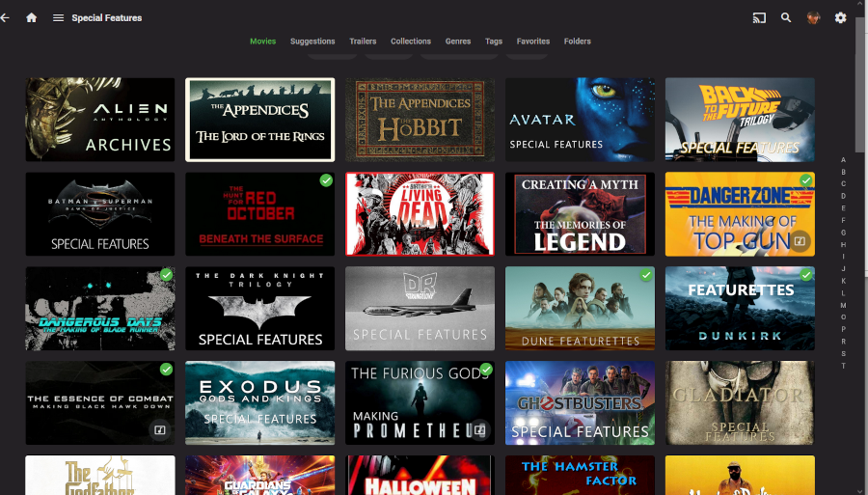Image resolution: width=868 pixels, height=495 pixels.
Task: Jump to letter C in index
Action: tap(843, 184)
